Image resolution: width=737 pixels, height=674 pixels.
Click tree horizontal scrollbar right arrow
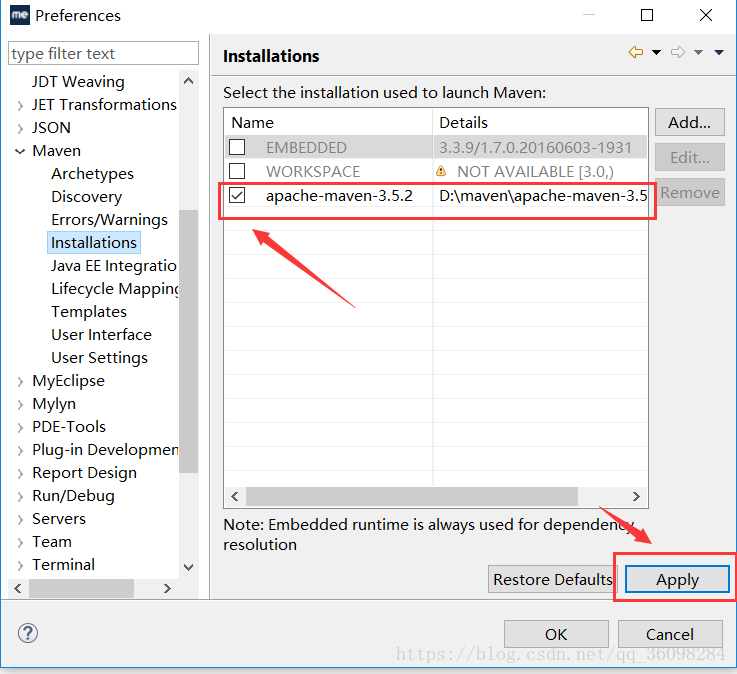(x=167, y=588)
